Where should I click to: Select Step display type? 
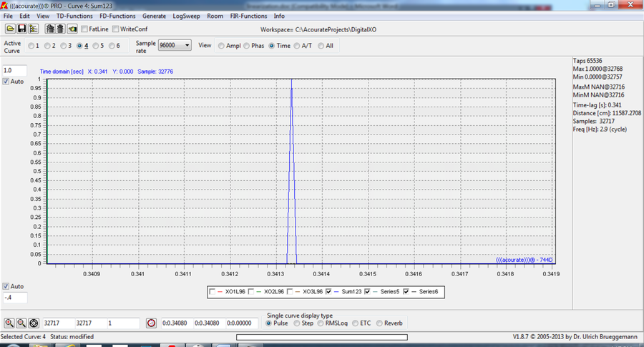click(x=296, y=323)
